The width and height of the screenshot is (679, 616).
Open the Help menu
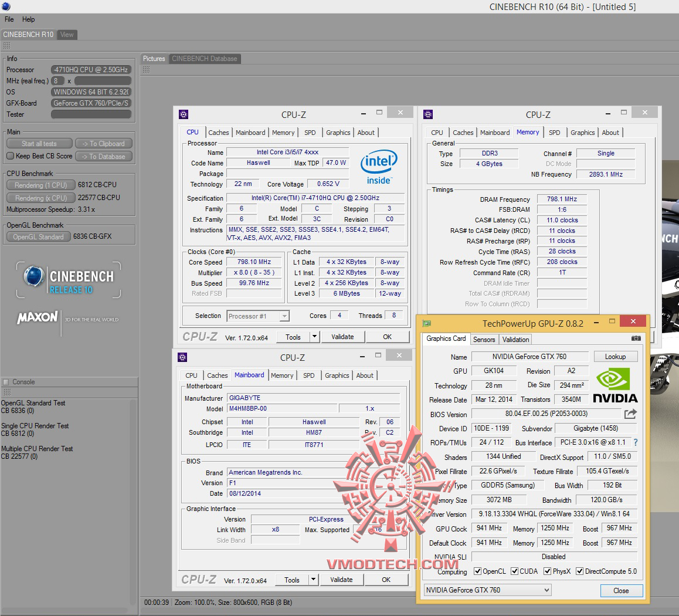tap(29, 19)
